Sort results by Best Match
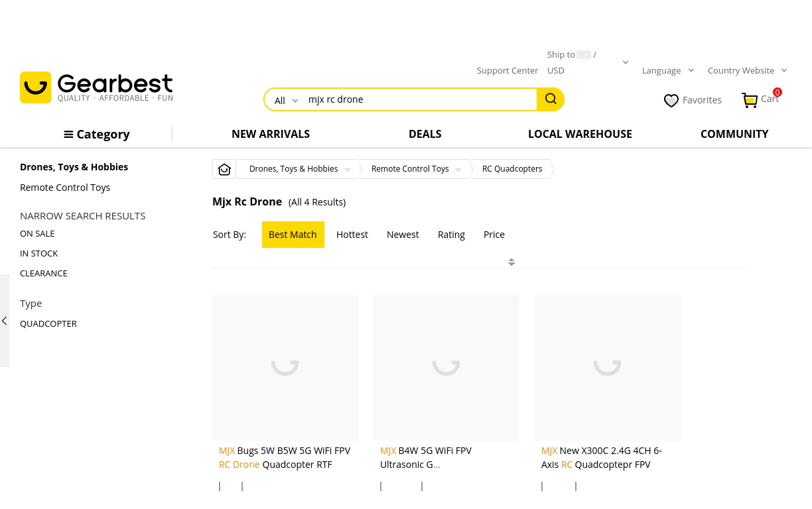The width and height of the screenshot is (812, 509). (x=293, y=235)
